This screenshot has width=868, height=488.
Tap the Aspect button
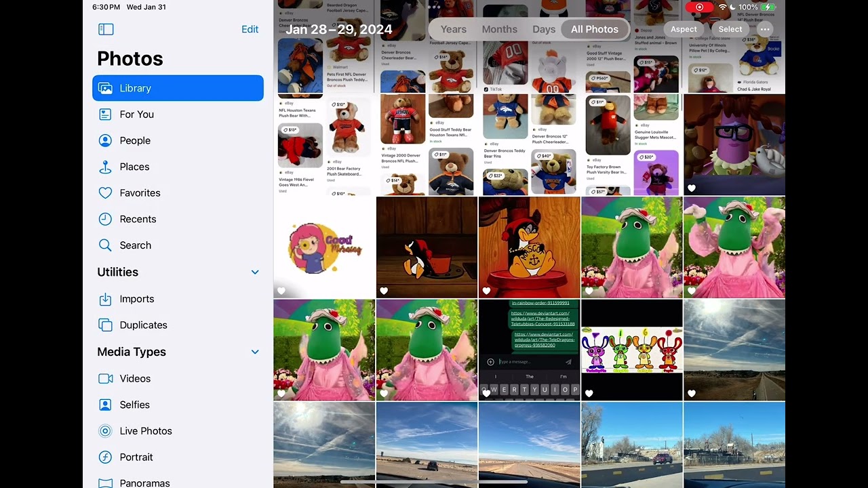tap(684, 29)
